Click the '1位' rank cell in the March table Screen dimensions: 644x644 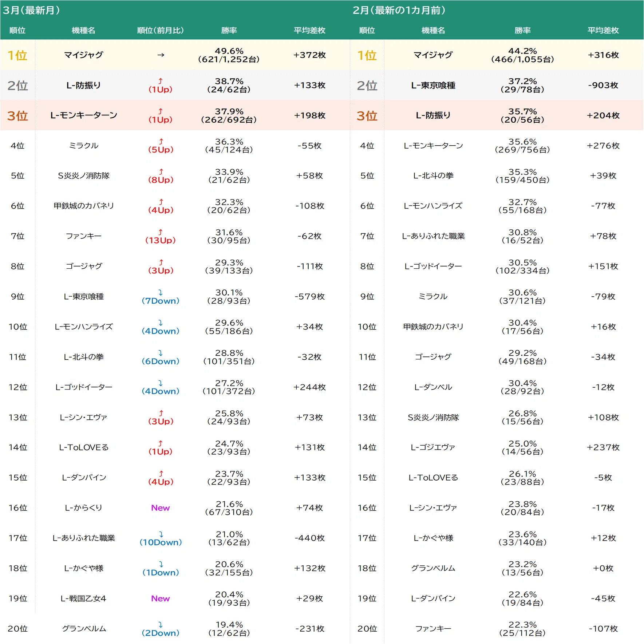[17, 55]
